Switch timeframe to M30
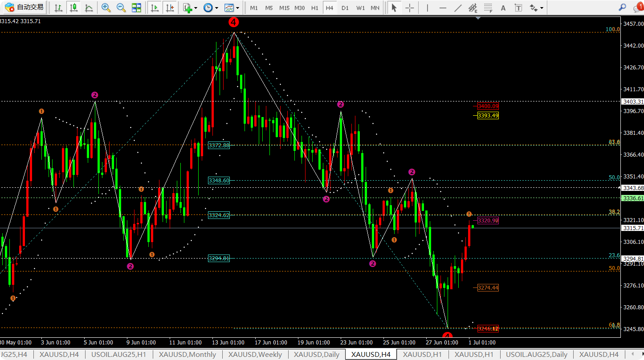The image size is (644, 360). pyautogui.click(x=300, y=8)
